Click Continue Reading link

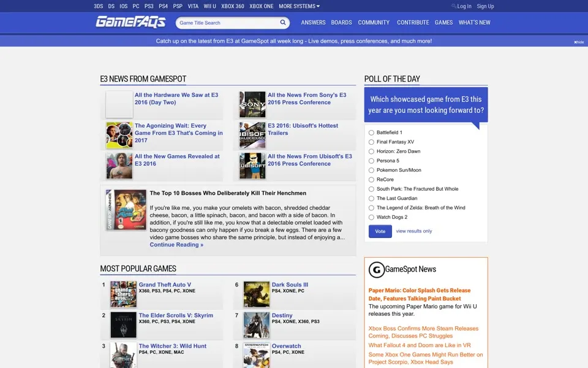click(176, 245)
